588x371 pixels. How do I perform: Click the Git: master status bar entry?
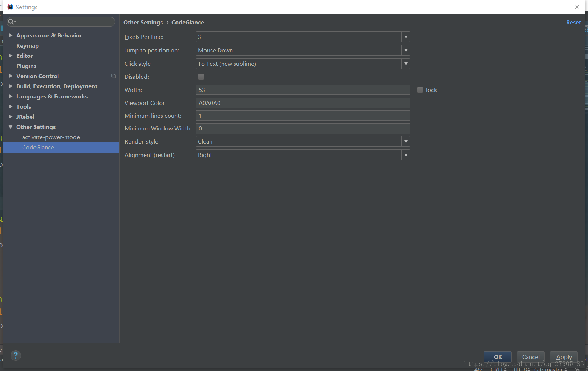tap(550, 369)
